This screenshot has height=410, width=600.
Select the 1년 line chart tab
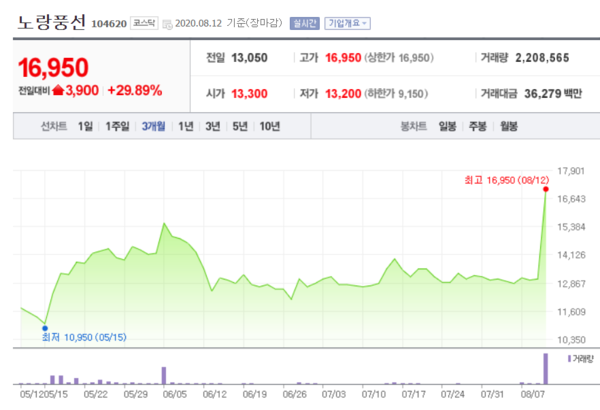(186, 126)
